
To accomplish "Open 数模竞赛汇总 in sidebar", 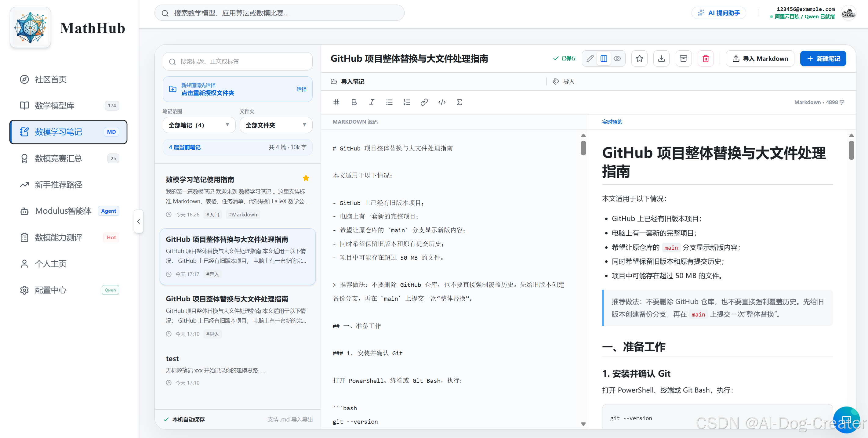I will (x=69, y=158).
